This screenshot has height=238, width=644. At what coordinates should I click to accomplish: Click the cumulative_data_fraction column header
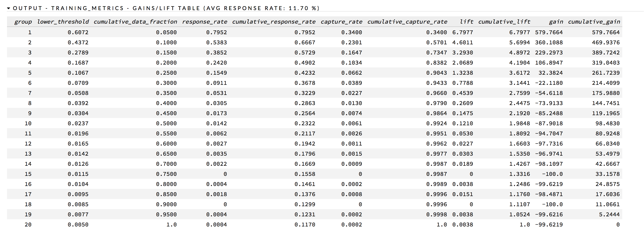(135, 22)
